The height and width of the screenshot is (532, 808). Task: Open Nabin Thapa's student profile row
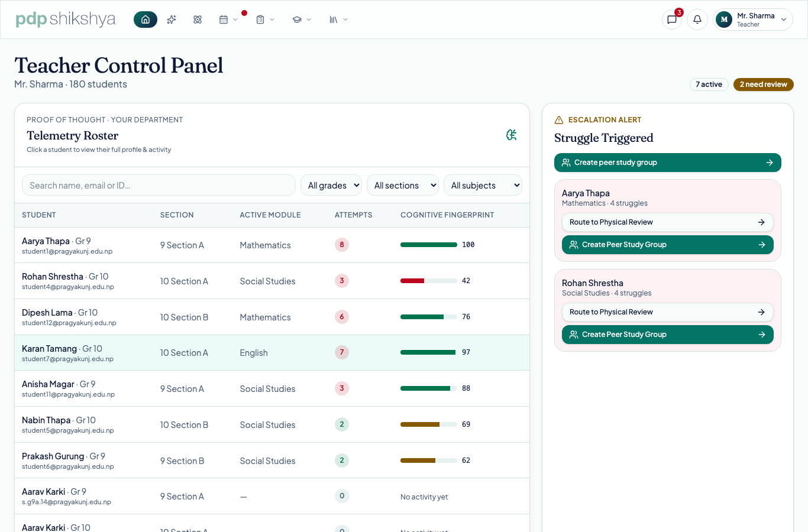272,424
